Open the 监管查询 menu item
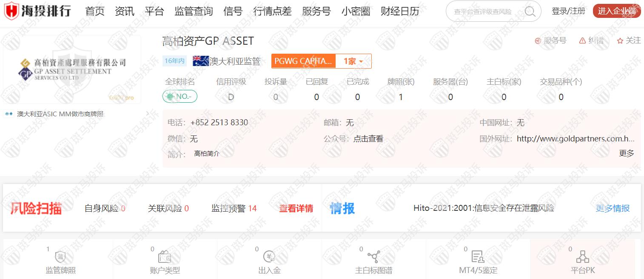This screenshot has height=279, width=644. pyautogui.click(x=194, y=12)
